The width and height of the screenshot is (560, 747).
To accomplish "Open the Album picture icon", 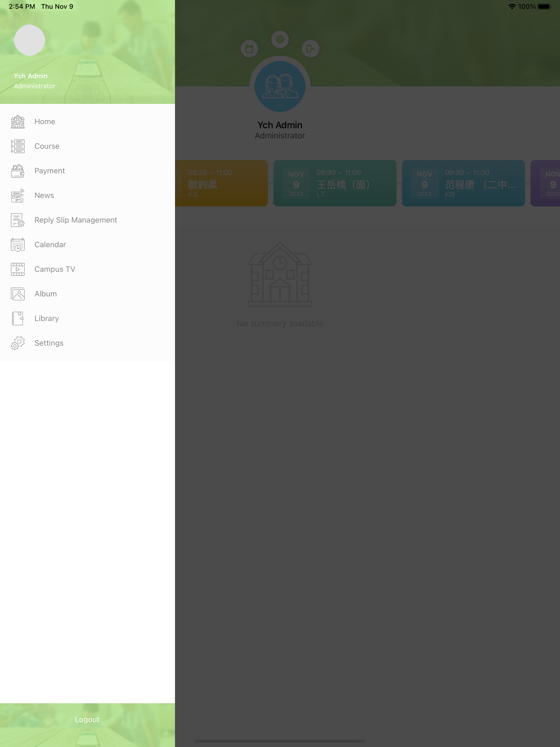I will [x=17, y=294].
